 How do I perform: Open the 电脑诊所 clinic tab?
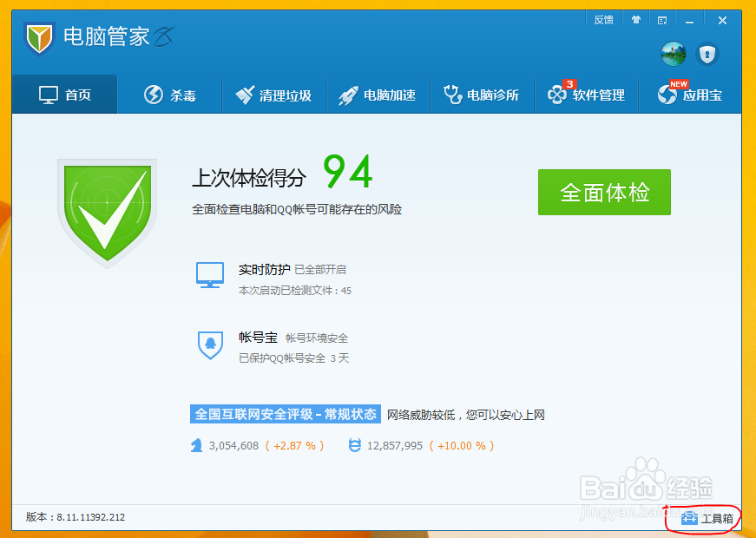pyautogui.click(x=482, y=95)
